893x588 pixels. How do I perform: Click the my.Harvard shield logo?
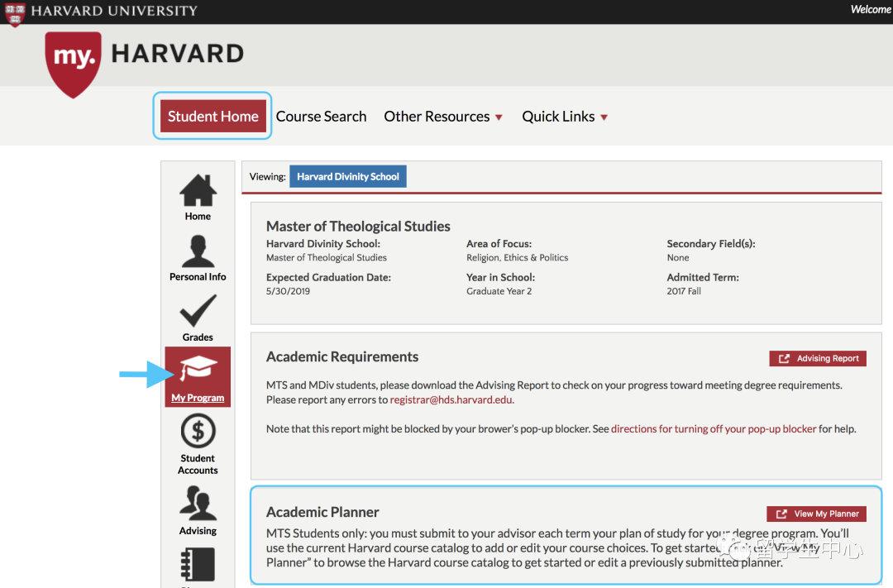coord(74,62)
